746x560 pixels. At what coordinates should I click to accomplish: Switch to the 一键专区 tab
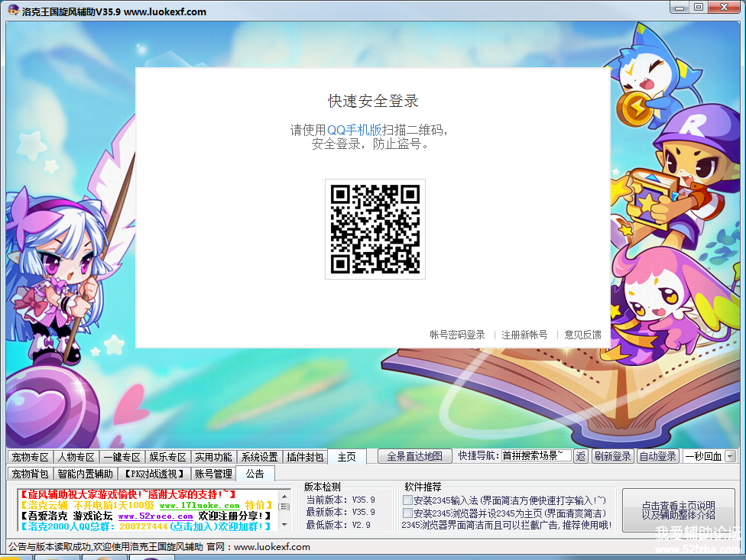point(122,457)
